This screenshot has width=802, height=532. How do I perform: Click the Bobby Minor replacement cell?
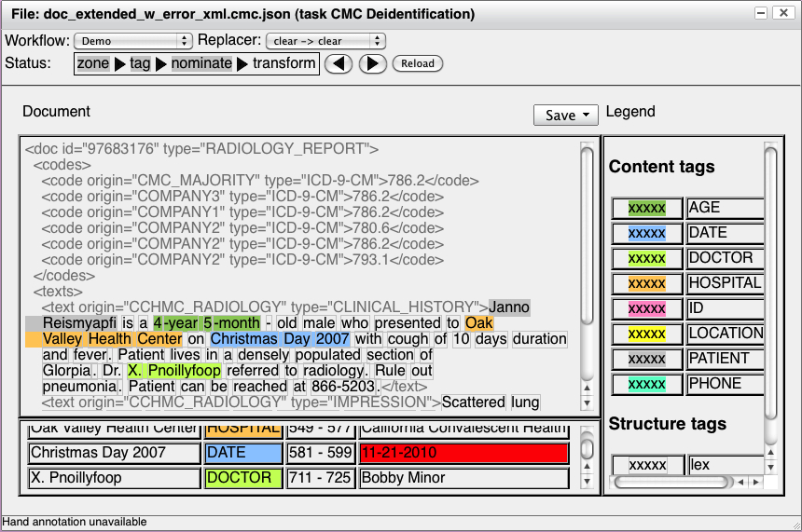463,478
